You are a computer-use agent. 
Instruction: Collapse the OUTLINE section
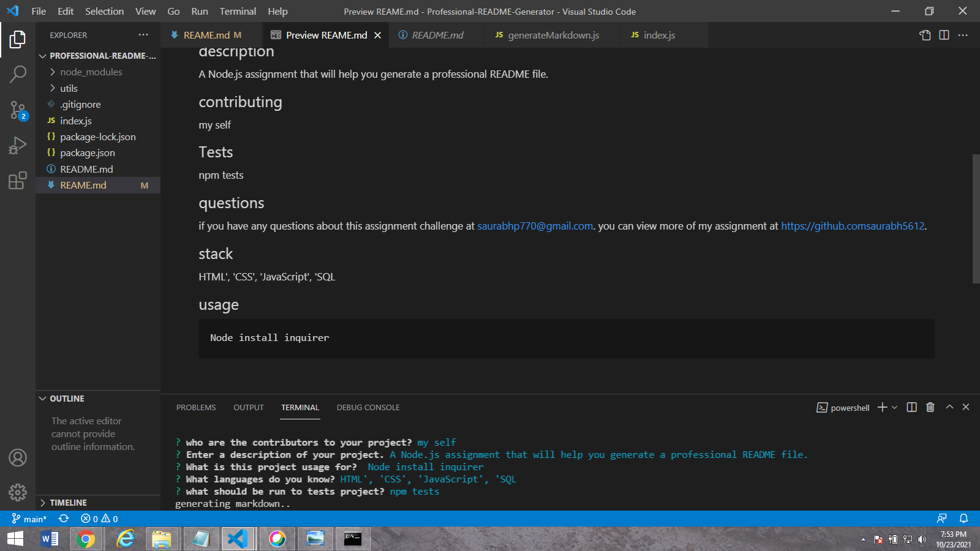(66, 399)
